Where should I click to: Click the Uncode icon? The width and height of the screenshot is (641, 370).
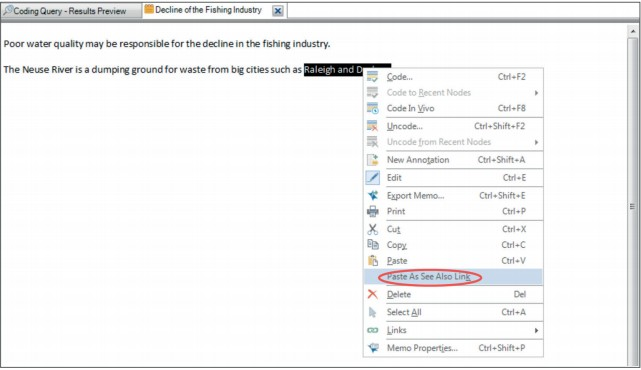[372, 126]
